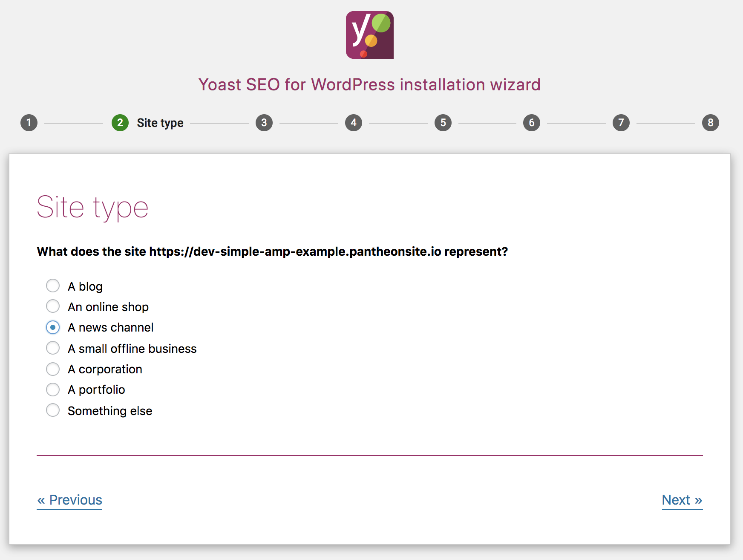Jump to wizard step 3 circle
Screen dimensions: 743x560
[264, 123]
